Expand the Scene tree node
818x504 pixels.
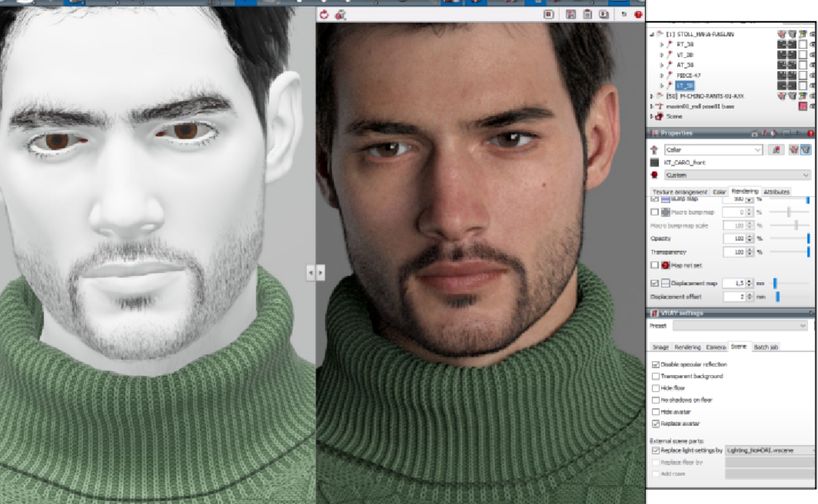[653, 116]
